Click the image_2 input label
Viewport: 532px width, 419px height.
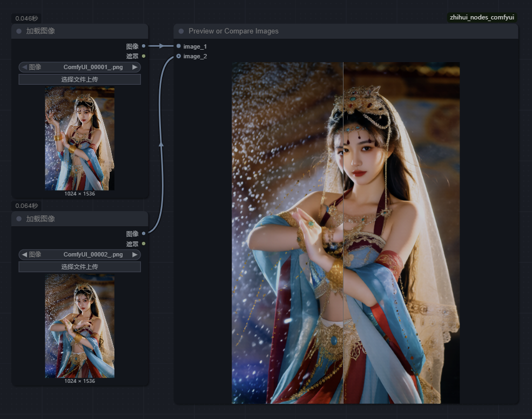click(195, 56)
